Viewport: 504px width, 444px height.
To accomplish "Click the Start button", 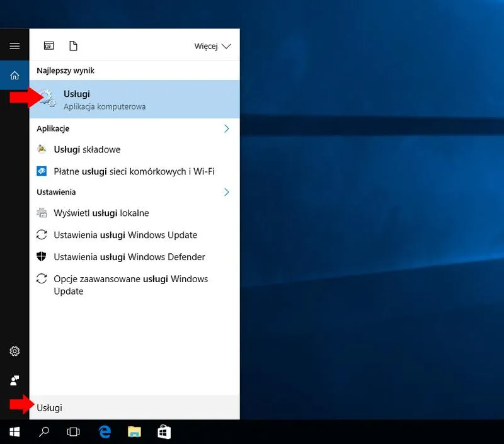I will point(13,432).
